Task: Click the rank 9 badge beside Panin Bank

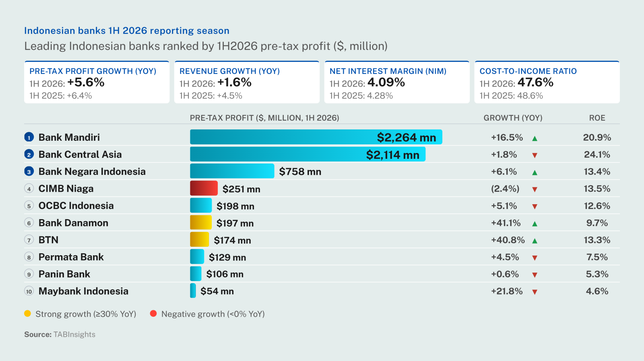Action: [29, 274]
